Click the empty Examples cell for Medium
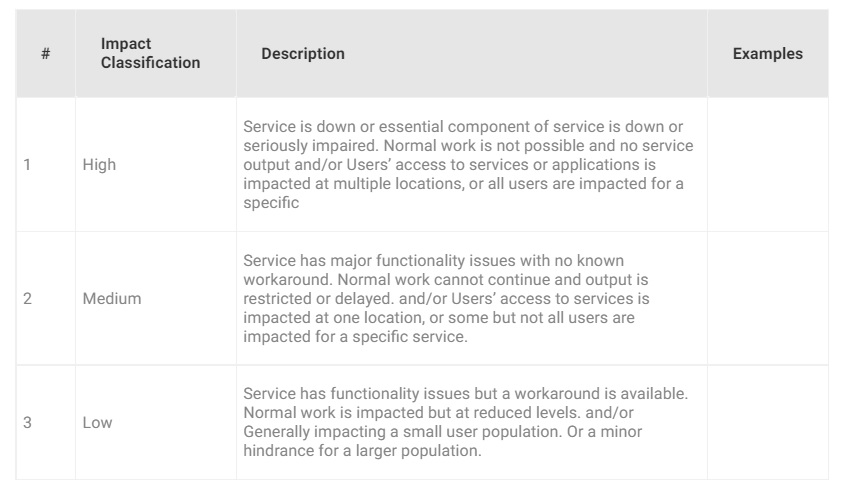Viewport: 849px width, 491px height. pos(767,298)
